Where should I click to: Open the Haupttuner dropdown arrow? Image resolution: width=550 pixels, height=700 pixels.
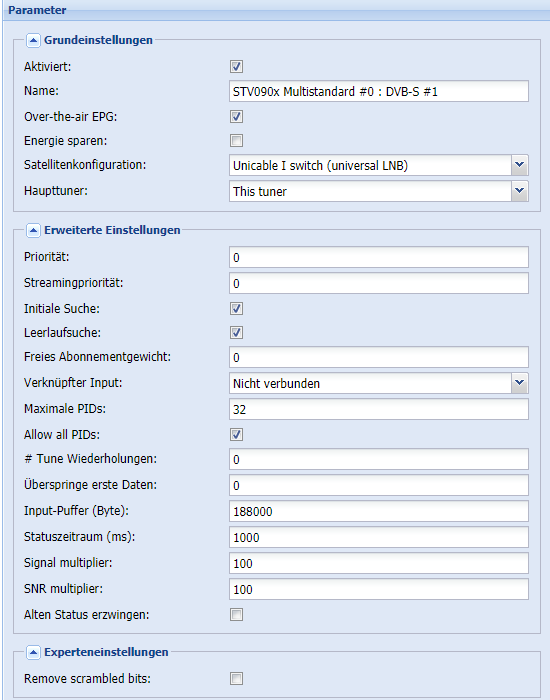pyautogui.click(x=519, y=192)
